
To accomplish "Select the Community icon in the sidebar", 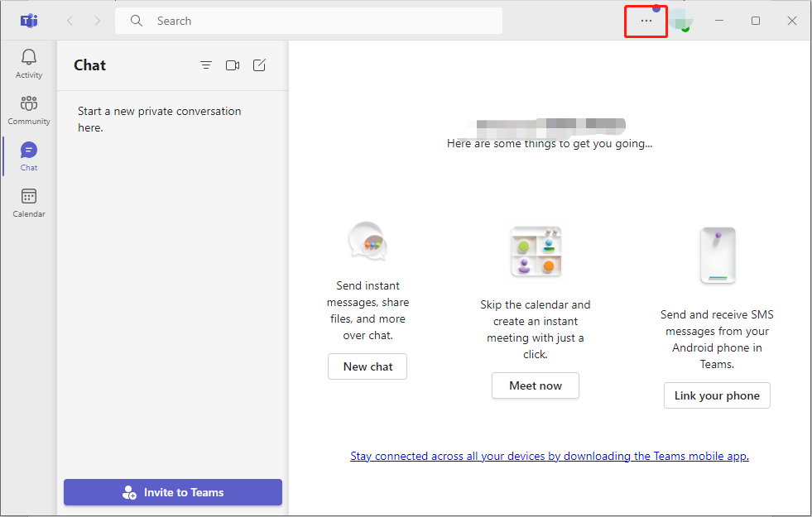I will [28, 108].
